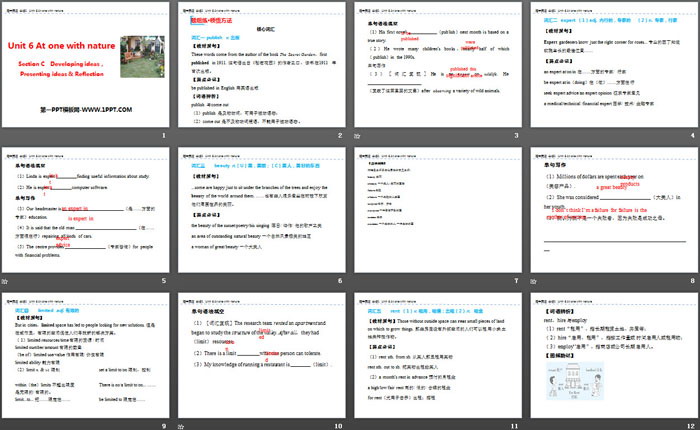The image size is (700, 430).
Task: Select slide 6 about the word beauty
Action: pos(261,212)
